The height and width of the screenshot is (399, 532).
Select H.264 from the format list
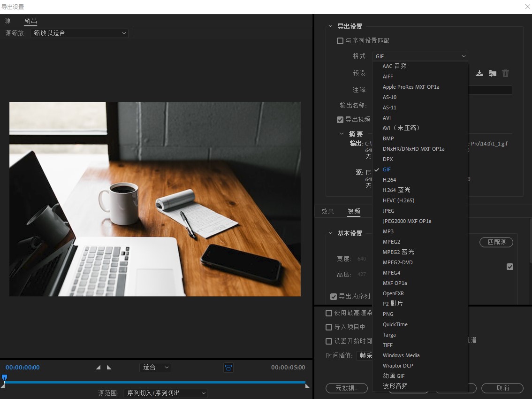(390, 180)
